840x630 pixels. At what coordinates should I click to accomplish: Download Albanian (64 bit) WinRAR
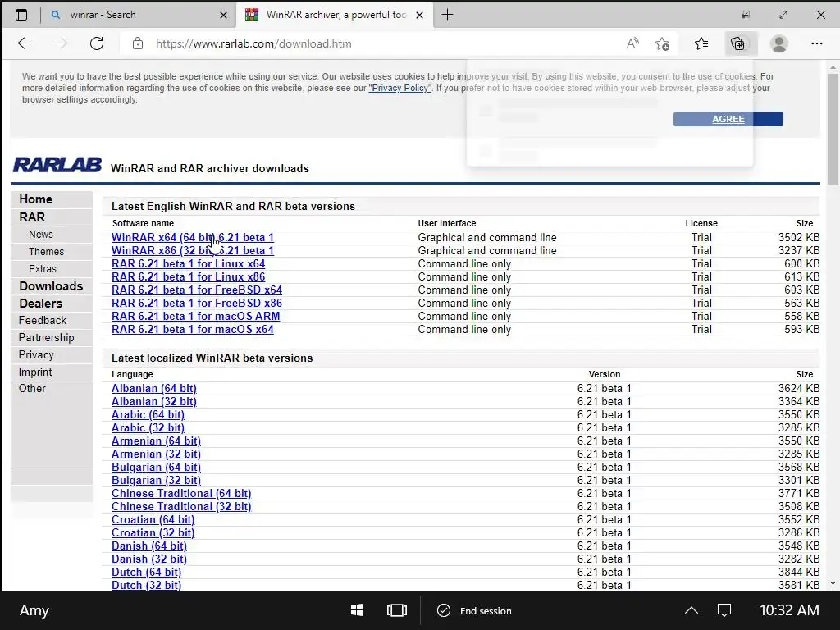click(153, 388)
